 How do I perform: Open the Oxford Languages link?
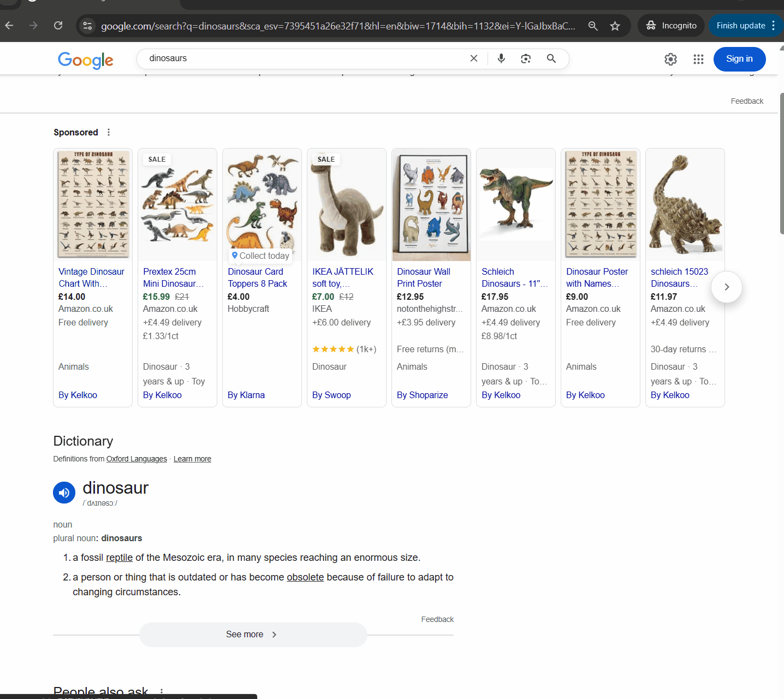[x=136, y=459]
